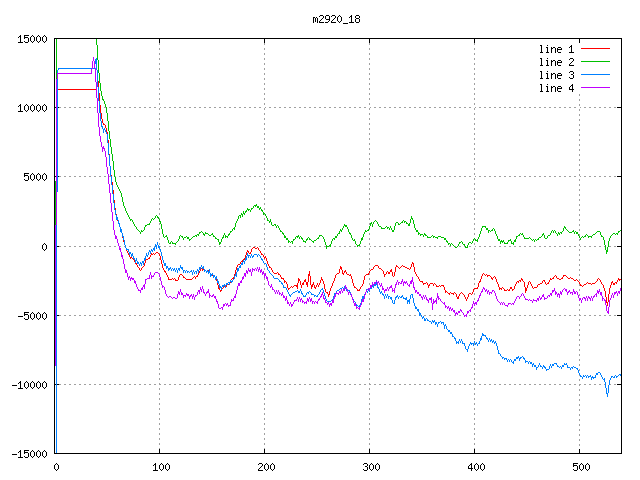
Task: Click the -15000 y-axis tick label
Action: [x=27, y=454]
